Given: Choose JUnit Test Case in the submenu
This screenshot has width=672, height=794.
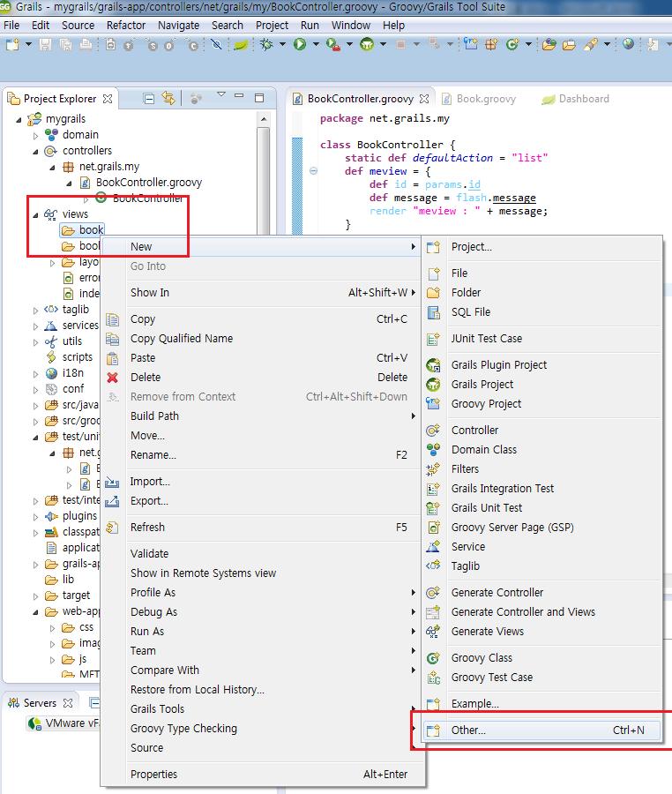Looking at the screenshot, I should (542, 338).
